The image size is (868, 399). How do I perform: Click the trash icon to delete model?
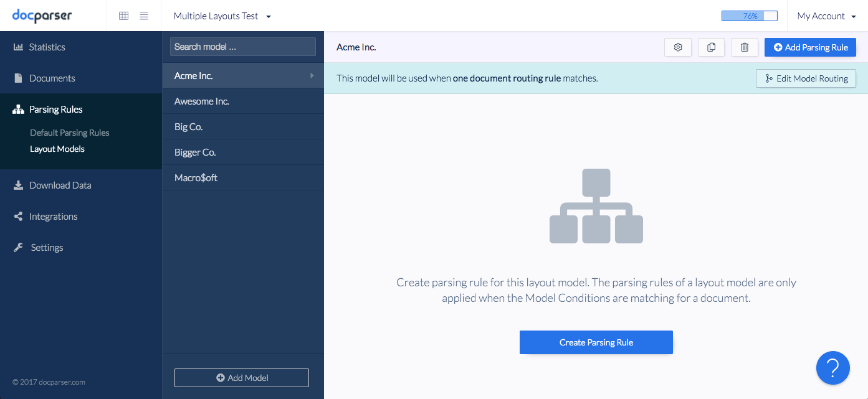tap(744, 47)
